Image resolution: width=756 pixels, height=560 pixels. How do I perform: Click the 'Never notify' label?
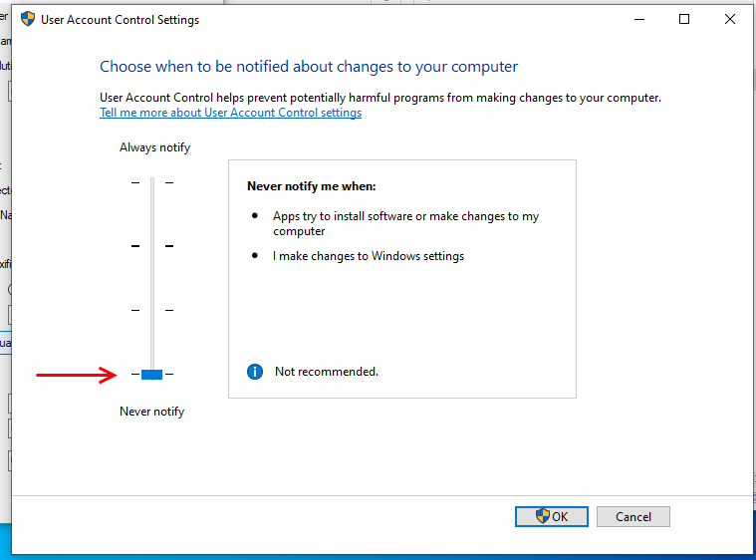click(x=151, y=412)
